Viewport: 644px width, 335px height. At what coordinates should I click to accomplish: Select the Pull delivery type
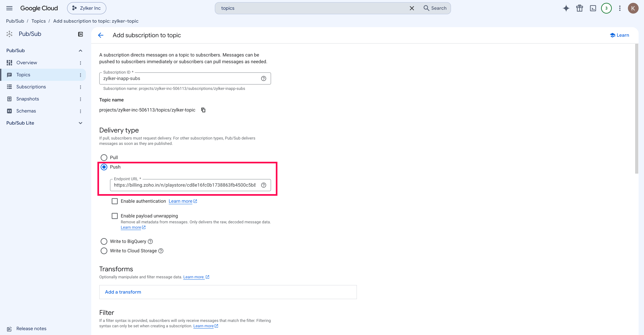(x=104, y=157)
